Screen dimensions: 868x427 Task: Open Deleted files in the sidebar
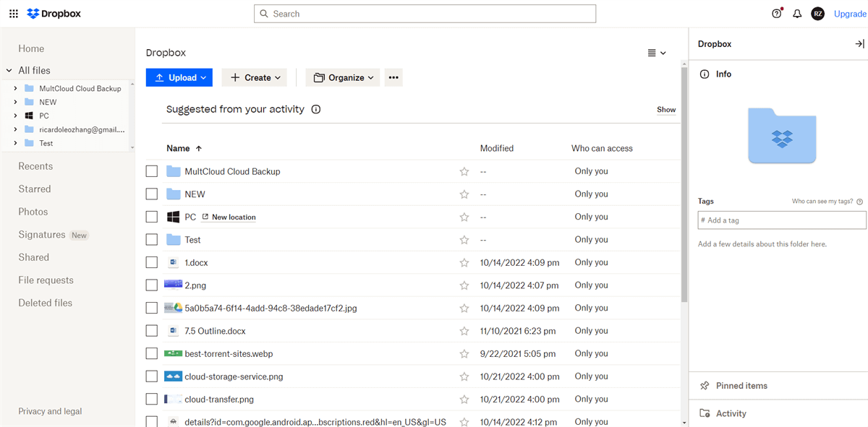click(x=45, y=303)
